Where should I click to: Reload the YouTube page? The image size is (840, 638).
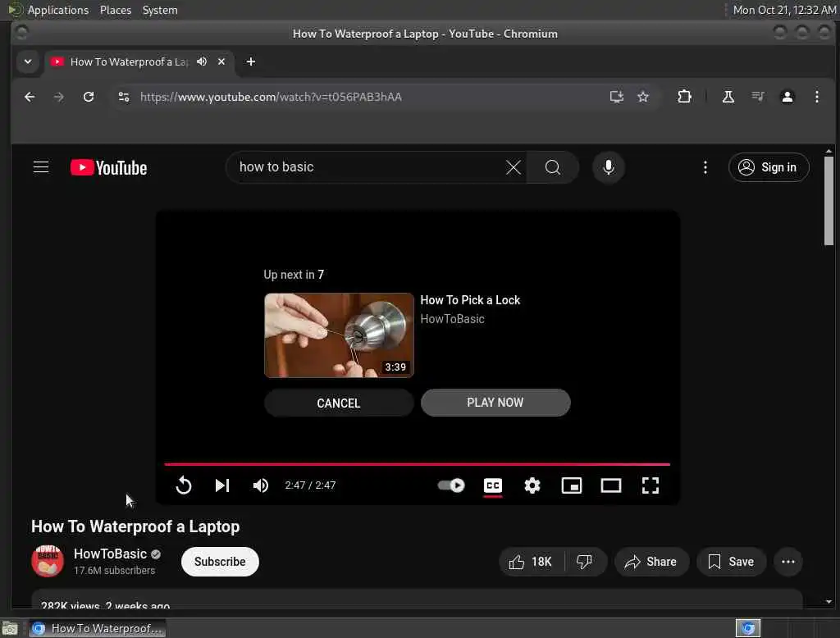[x=89, y=97]
